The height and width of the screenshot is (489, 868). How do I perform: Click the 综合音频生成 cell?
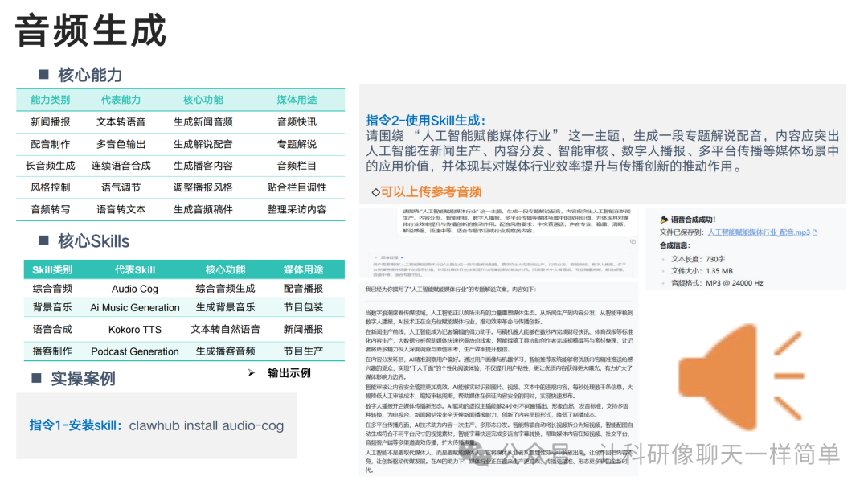(225, 289)
